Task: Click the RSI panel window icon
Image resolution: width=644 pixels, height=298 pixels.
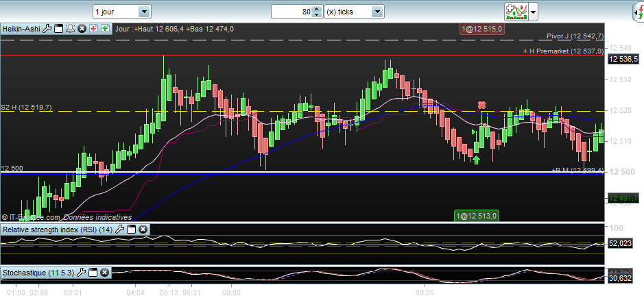Action: [131, 229]
